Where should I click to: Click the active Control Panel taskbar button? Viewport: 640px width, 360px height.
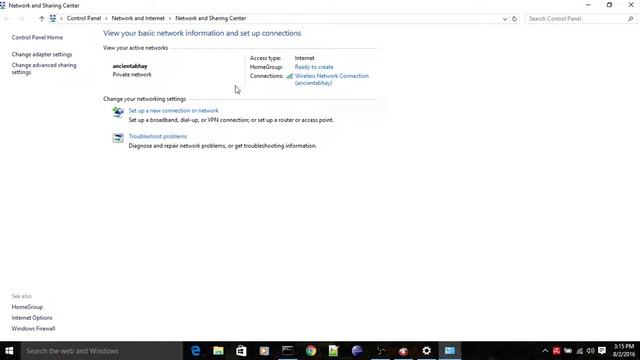tap(450, 351)
